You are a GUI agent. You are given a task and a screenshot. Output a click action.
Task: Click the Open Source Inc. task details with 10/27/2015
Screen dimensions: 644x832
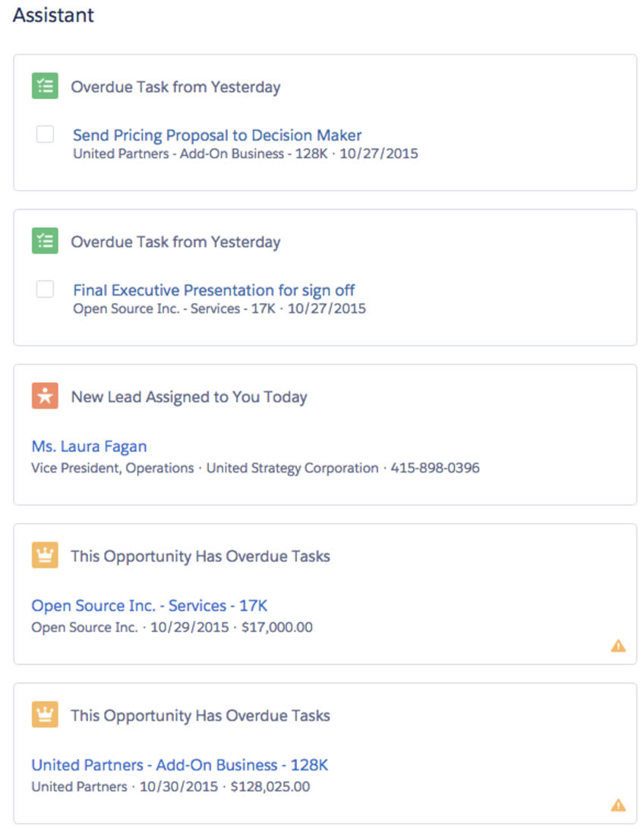[219, 309]
